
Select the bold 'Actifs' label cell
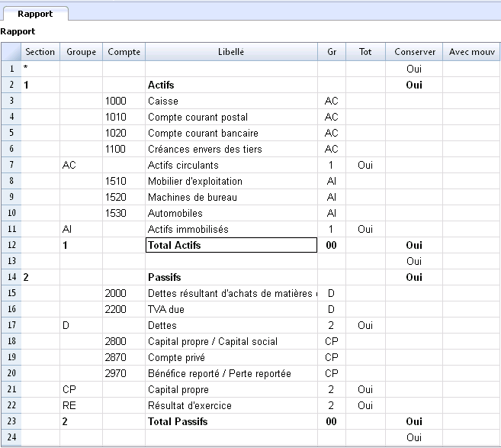(x=231, y=85)
